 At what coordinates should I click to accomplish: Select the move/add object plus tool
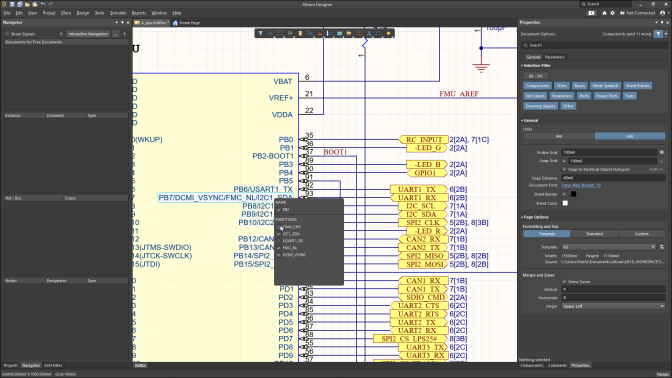(270, 33)
